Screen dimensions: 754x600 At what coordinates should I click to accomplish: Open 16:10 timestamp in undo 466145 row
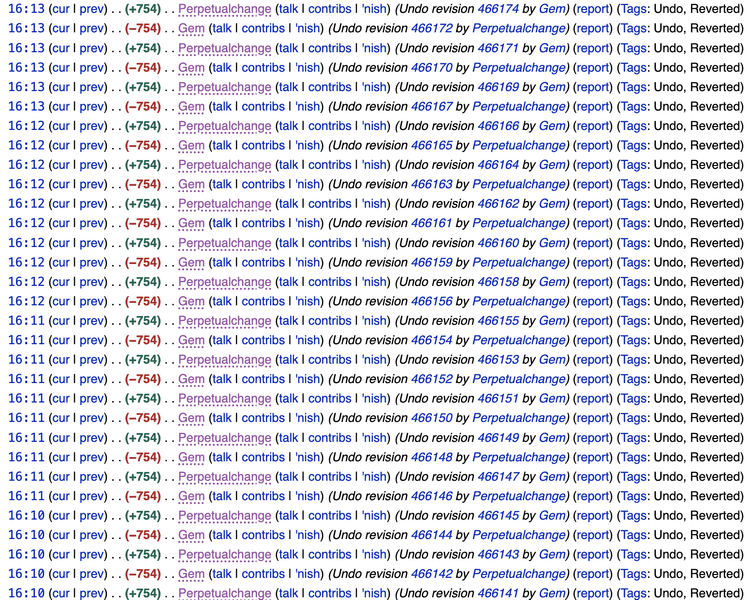26,516
